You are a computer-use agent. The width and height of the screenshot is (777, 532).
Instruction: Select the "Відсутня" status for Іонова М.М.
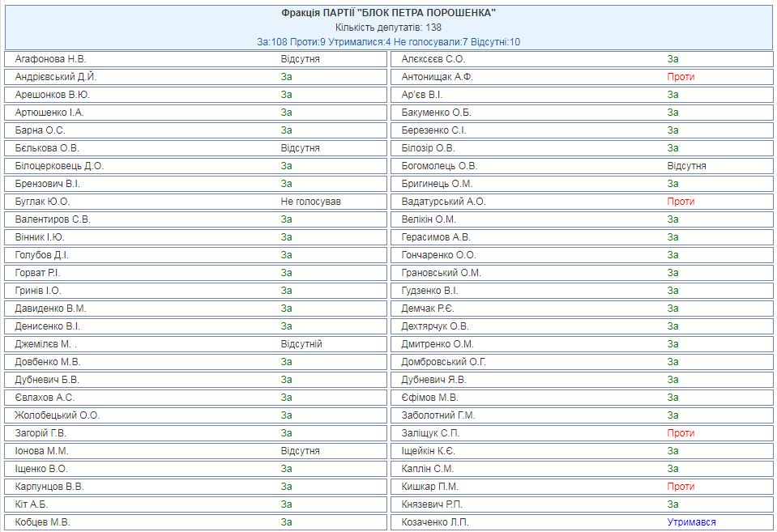[x=300, y=451]
